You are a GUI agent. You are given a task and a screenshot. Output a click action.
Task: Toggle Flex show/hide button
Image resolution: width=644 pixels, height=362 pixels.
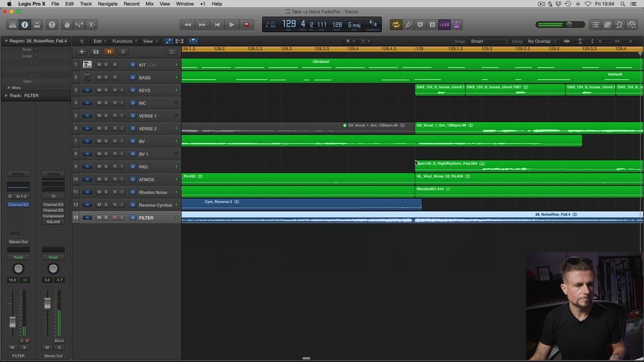(x=180, y=42)
